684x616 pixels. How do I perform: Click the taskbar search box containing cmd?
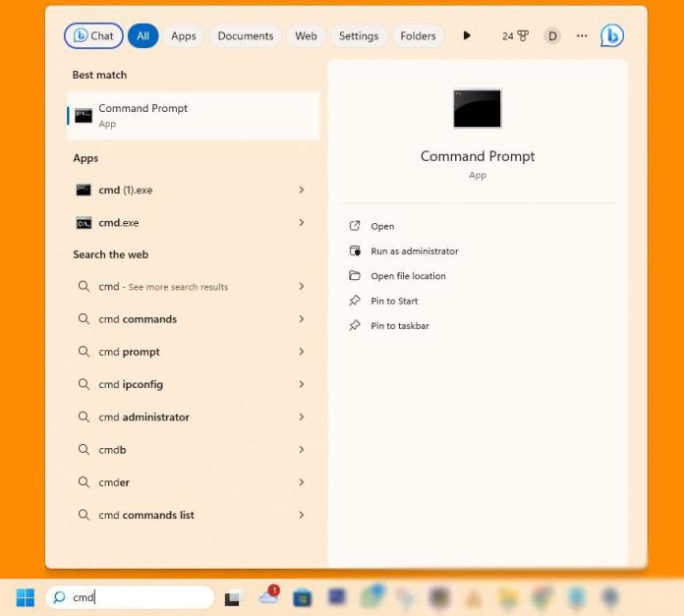[130, 596]
